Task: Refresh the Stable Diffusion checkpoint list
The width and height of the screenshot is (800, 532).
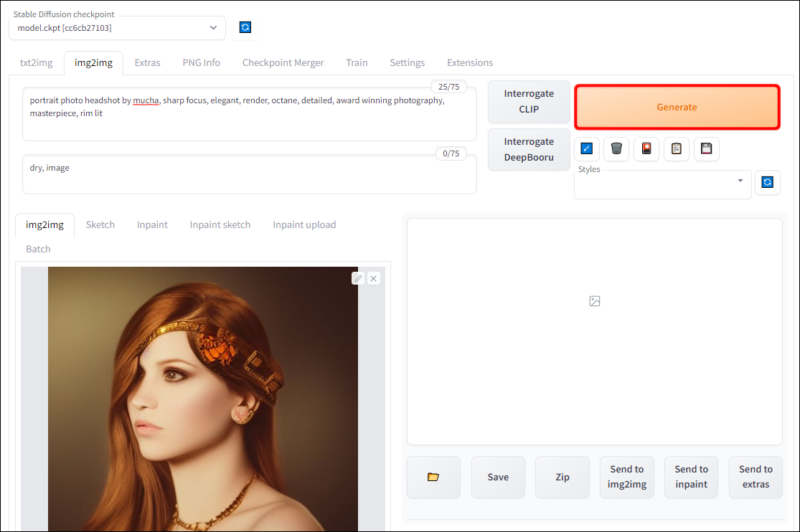Action: click(245, 27)
